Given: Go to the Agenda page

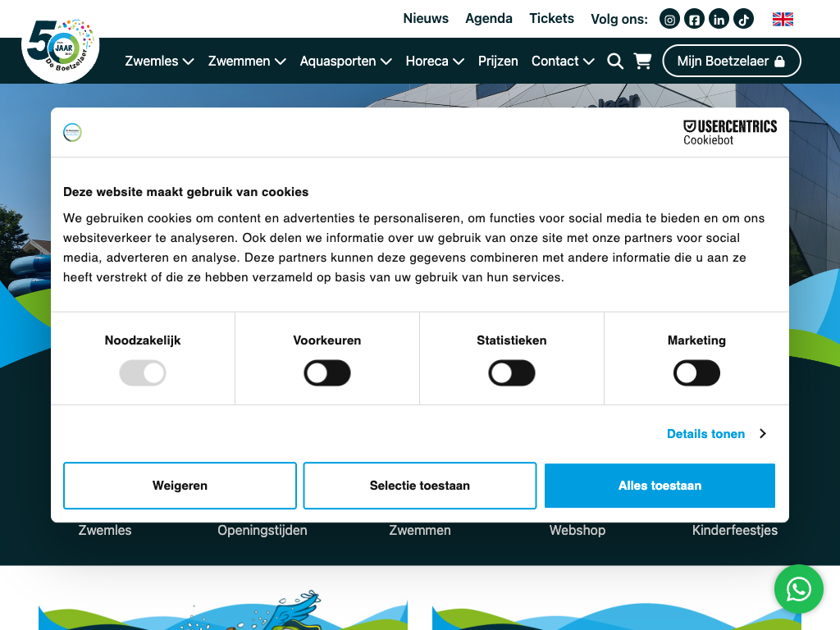Looking at the screenshot, I should (489, 18).
